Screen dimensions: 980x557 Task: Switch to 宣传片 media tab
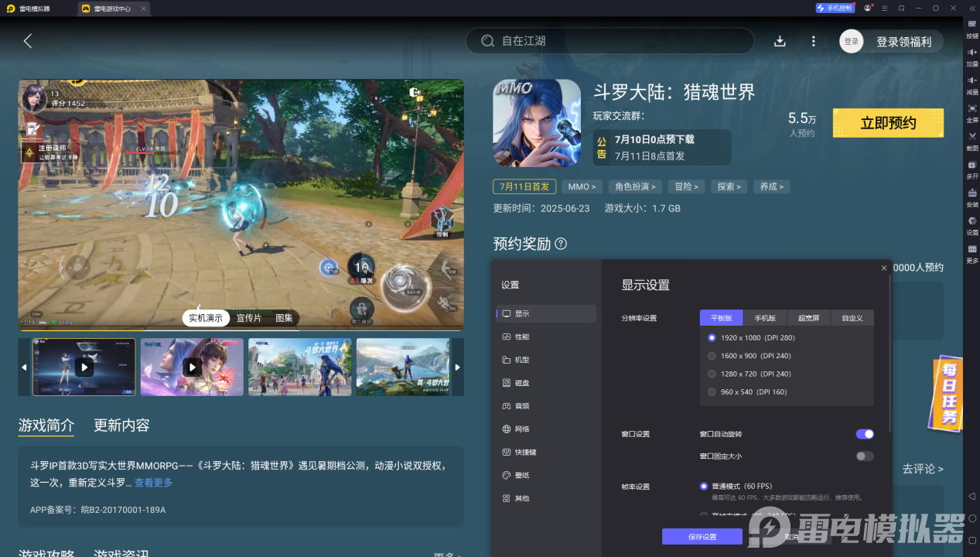coord(249,318)
